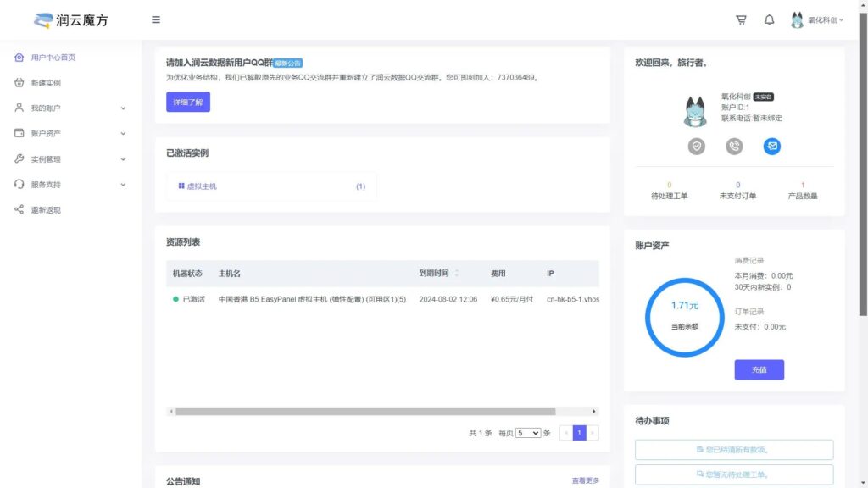Click the resource table horizontal scrollbar

click(364, 412)
